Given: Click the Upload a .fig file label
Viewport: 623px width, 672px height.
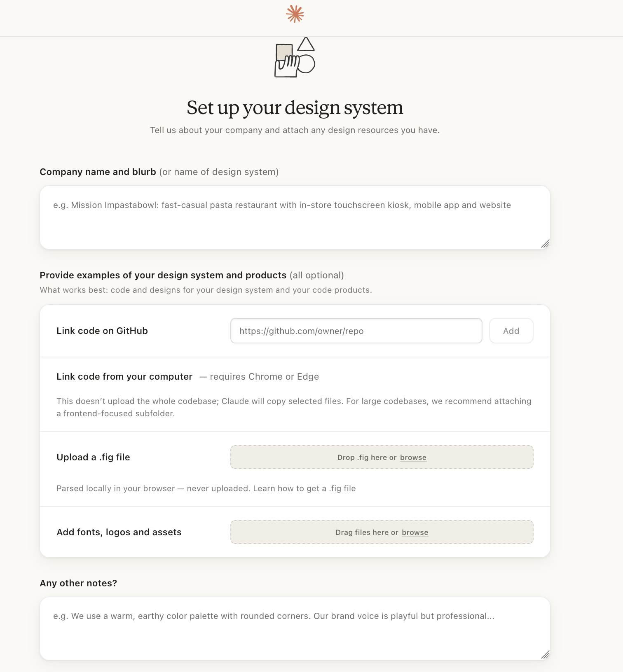Looking at the screenshot, I should (93, 457).
